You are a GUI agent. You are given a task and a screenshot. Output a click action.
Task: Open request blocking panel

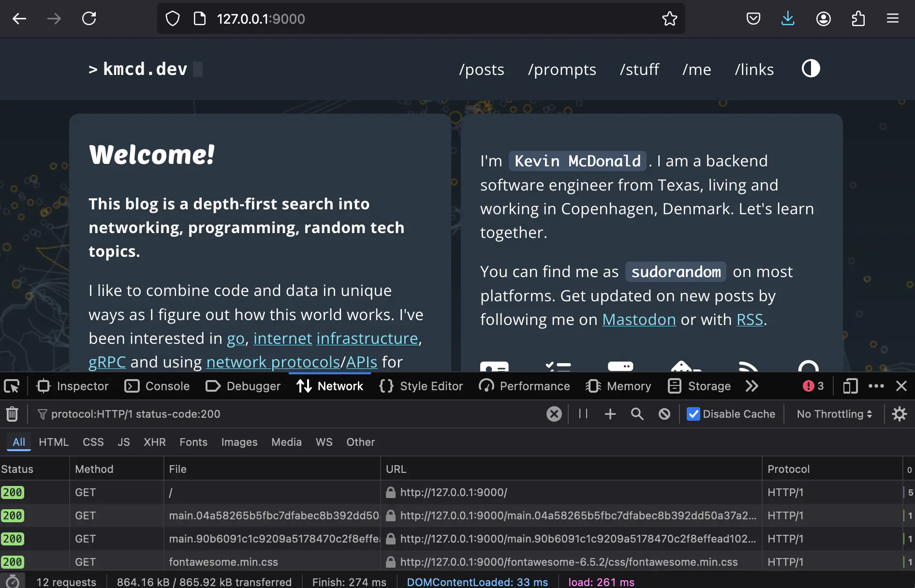click(x=664, y=414)
